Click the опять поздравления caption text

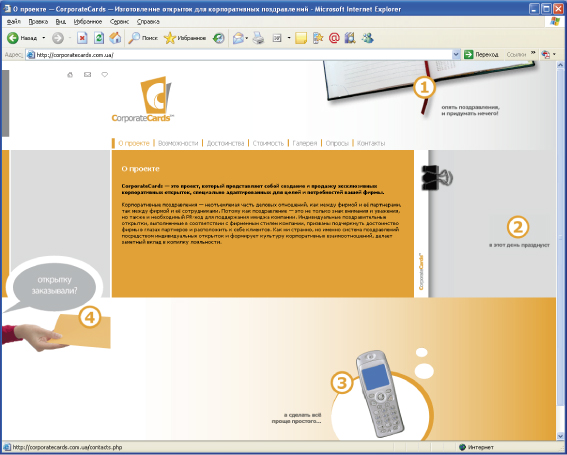[470, 110]
